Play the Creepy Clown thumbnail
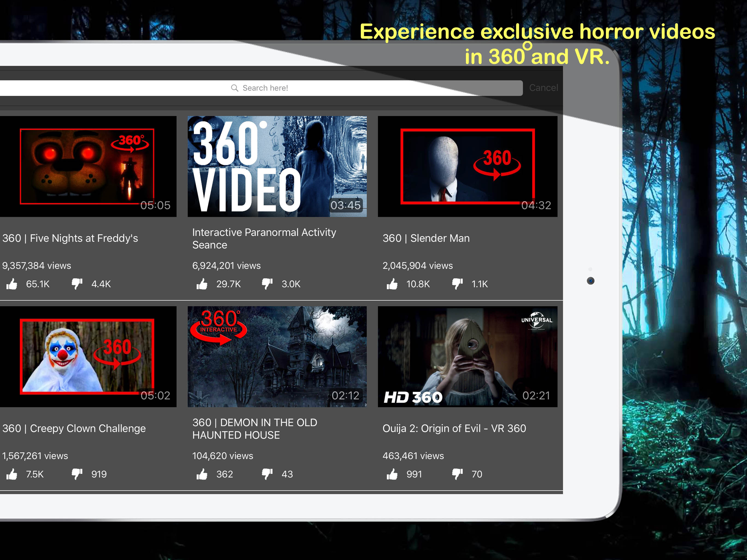 click(x=88, y=357)
